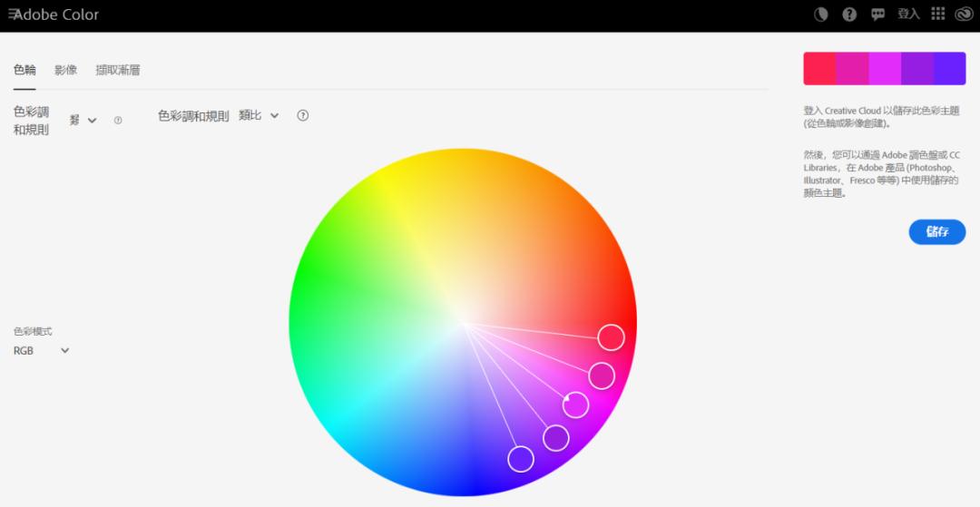Image resolution: width=980 pixels, height=507 pixels.
Task: Select the red-pink swatch in the theme bar
Action: (819, 68)
